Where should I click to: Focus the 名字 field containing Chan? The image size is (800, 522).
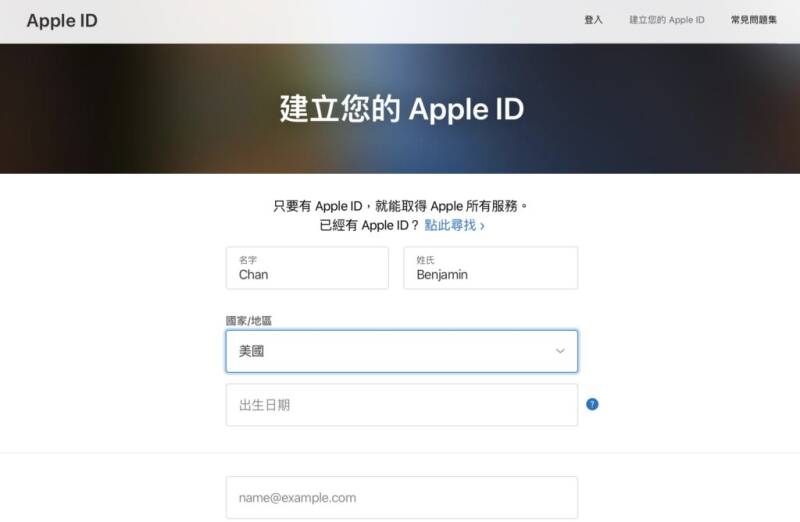(307, 268)
